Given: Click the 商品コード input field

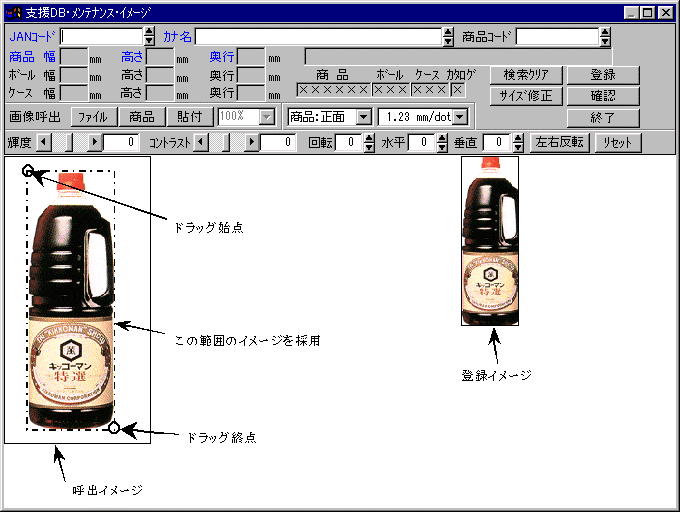Looking at the screenshot, I should [x=557, y=36].
